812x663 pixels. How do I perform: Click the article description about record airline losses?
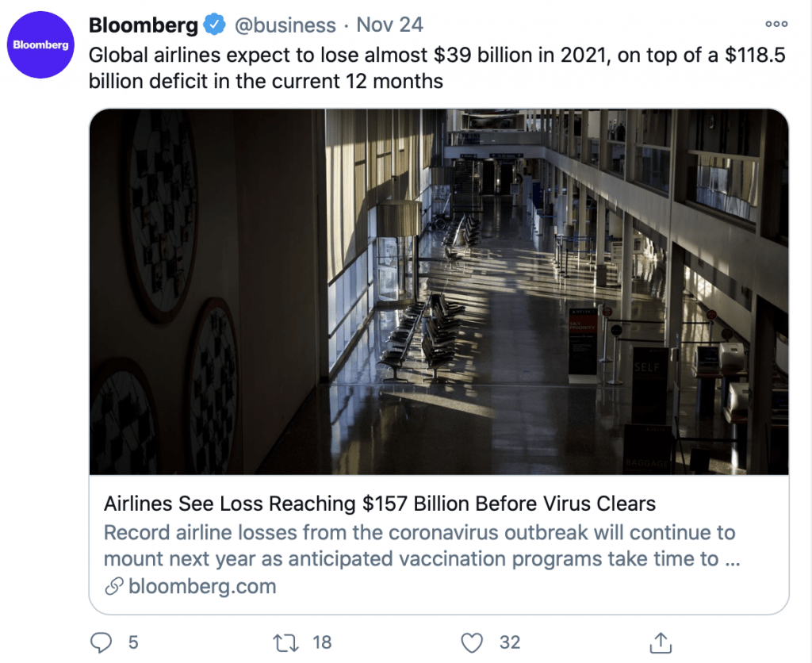422,546
